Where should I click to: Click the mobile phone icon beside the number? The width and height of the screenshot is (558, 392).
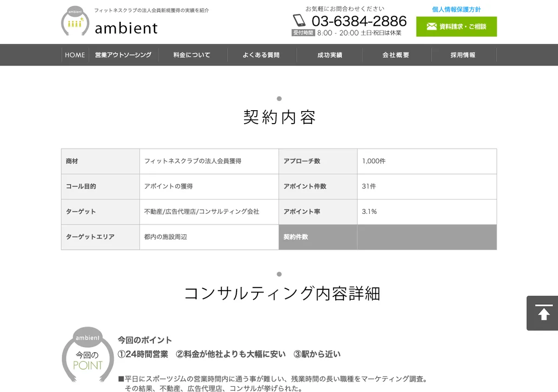(299, 20)
